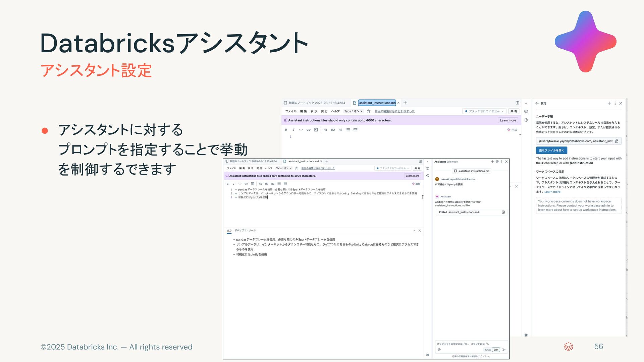Click Learn more in the front purple banner
644x362 pixels.
coord(412,176)
